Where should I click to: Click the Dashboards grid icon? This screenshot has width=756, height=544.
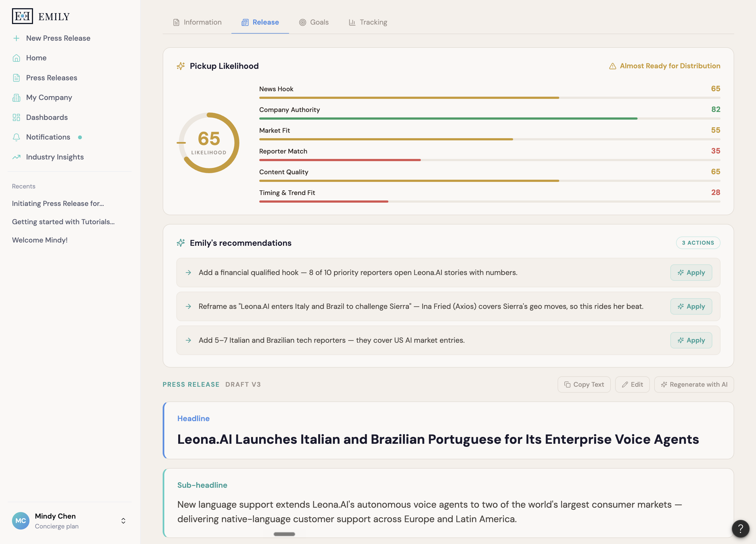(x=16, y=117)
